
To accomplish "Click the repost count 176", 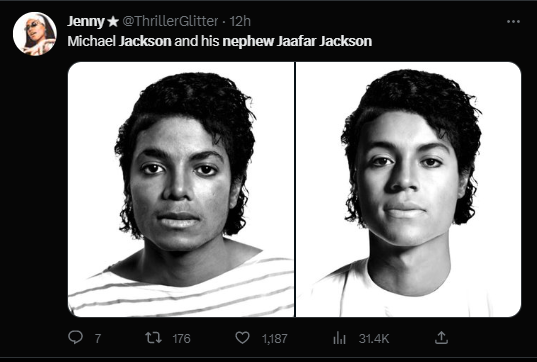I will 182,339.
